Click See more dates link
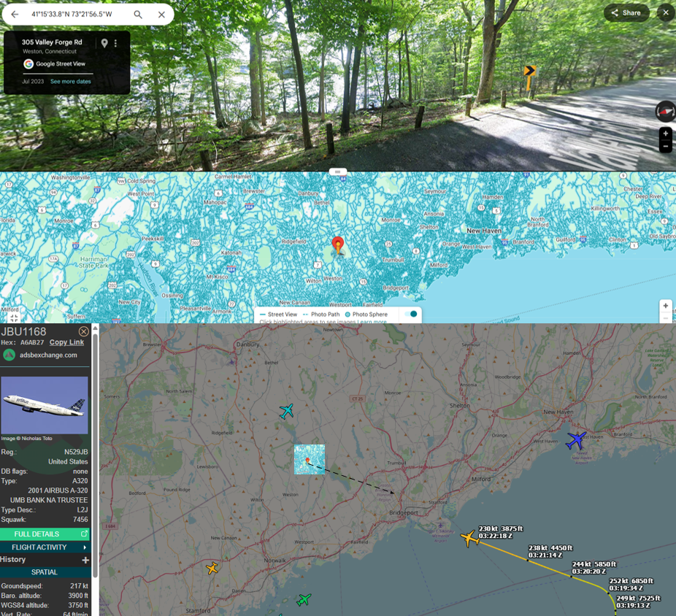 71,82
